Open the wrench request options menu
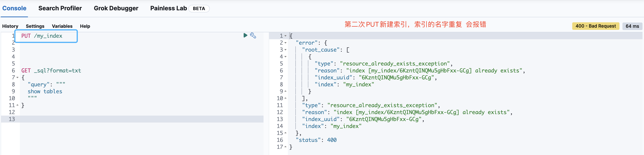Screen dimensions: 644x155 [253, 35]
